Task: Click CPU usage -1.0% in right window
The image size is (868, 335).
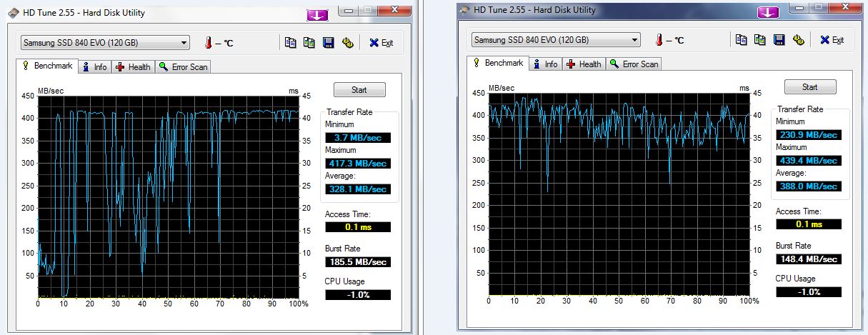Action: pos(809,292)
